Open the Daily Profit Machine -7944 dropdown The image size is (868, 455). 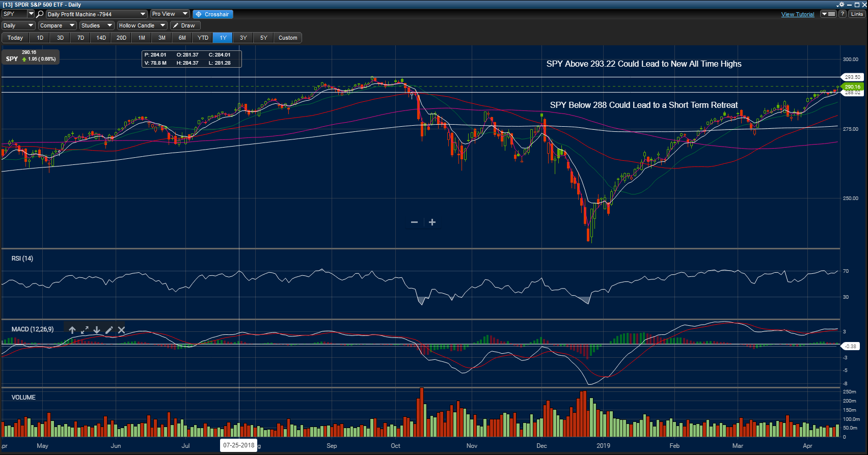tap(96, 14)
